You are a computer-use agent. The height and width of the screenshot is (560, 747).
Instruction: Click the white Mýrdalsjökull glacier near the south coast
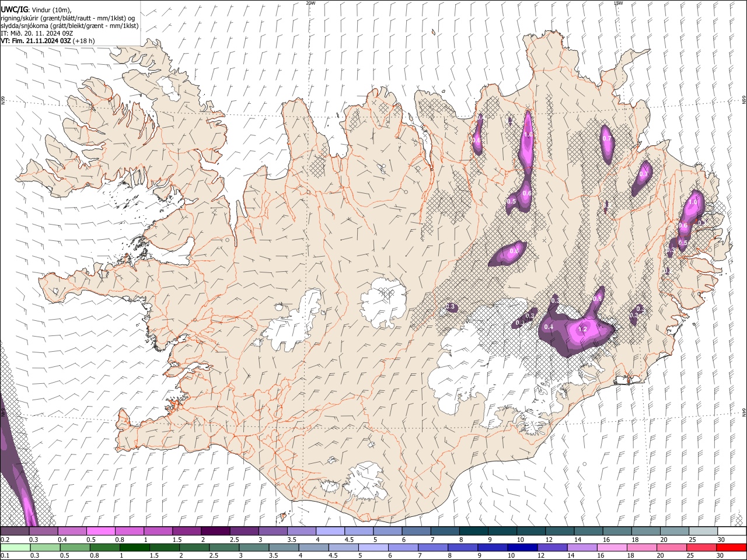click(365, 481)
